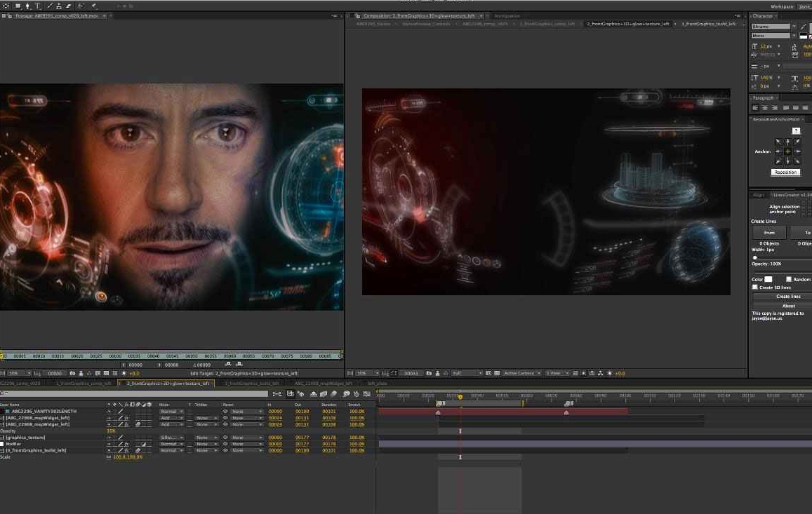Viewport: 812px width, 514px height.
Task: Open the Full resolution dropdown
Action: coord(467,373)
